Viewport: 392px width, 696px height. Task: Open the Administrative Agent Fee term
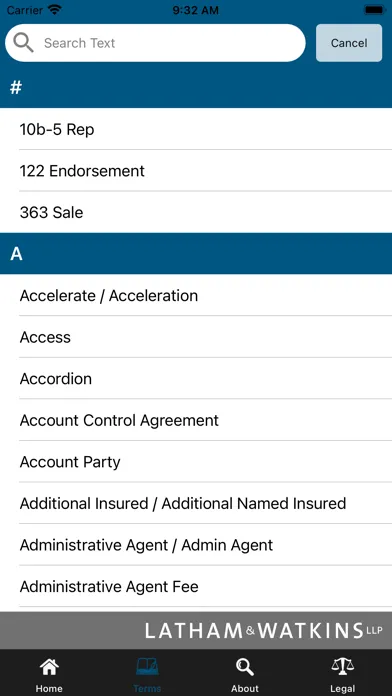point(196,586)
